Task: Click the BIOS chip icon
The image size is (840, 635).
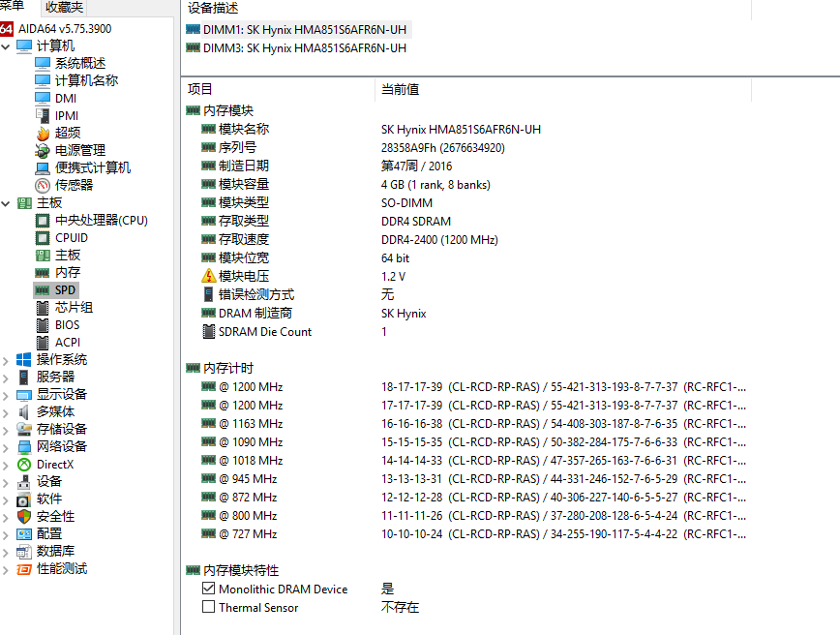Action: coord(43,325)
